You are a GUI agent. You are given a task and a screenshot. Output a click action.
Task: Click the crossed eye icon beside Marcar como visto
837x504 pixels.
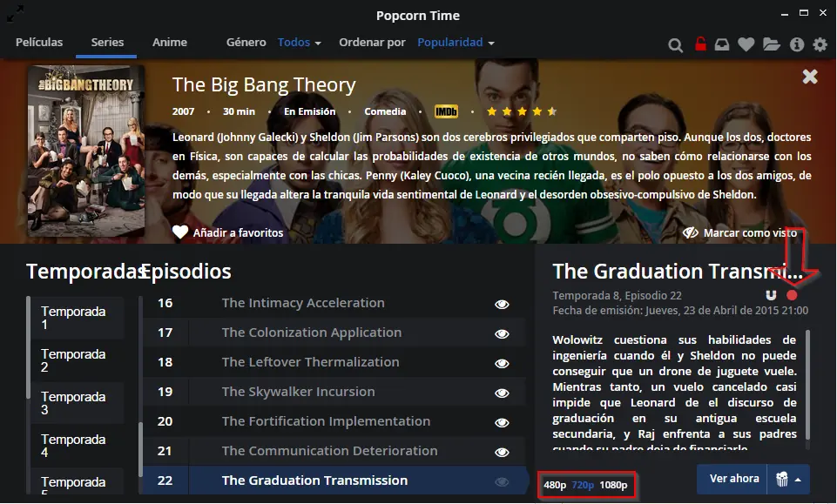[x=690, y=232]
